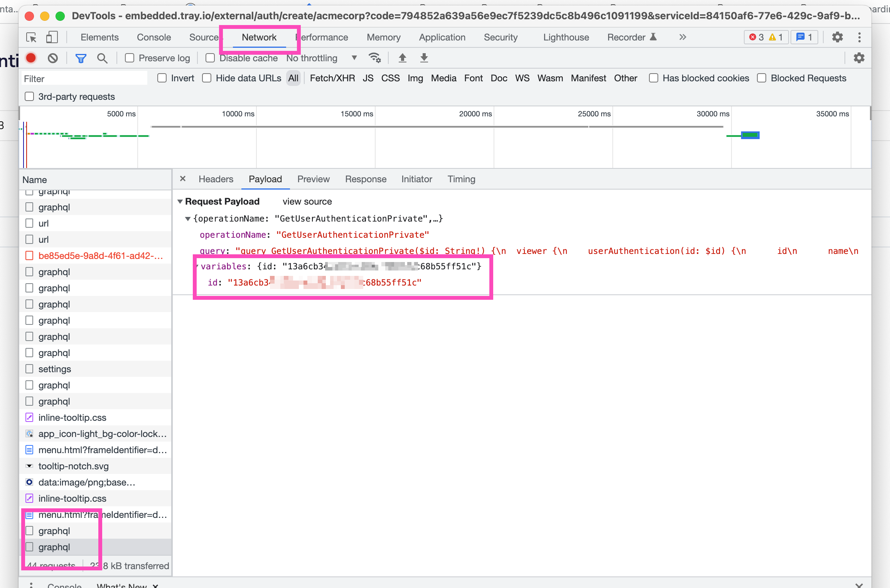Click the view source link

(307, 202)
